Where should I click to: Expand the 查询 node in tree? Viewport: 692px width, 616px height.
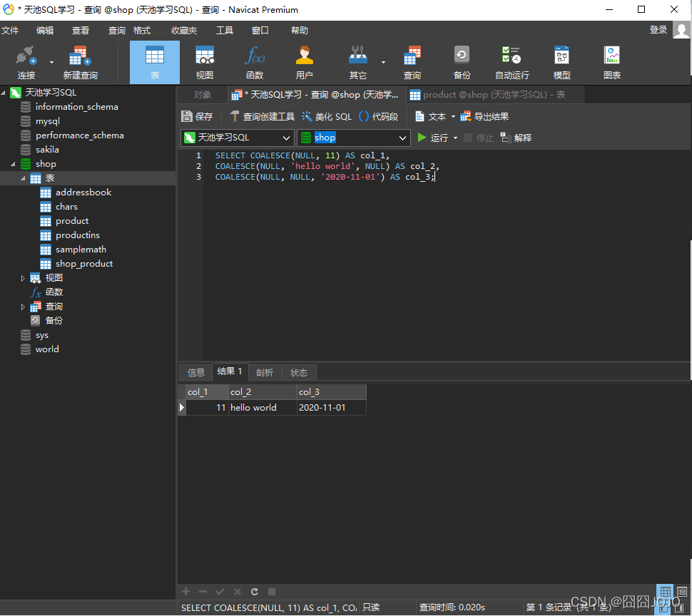23,307
